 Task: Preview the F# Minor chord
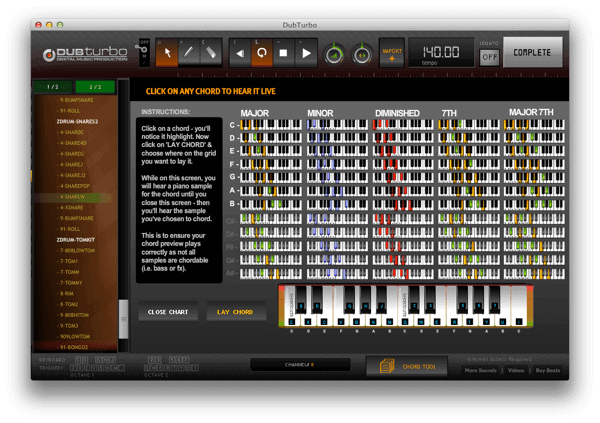(337, 246)
